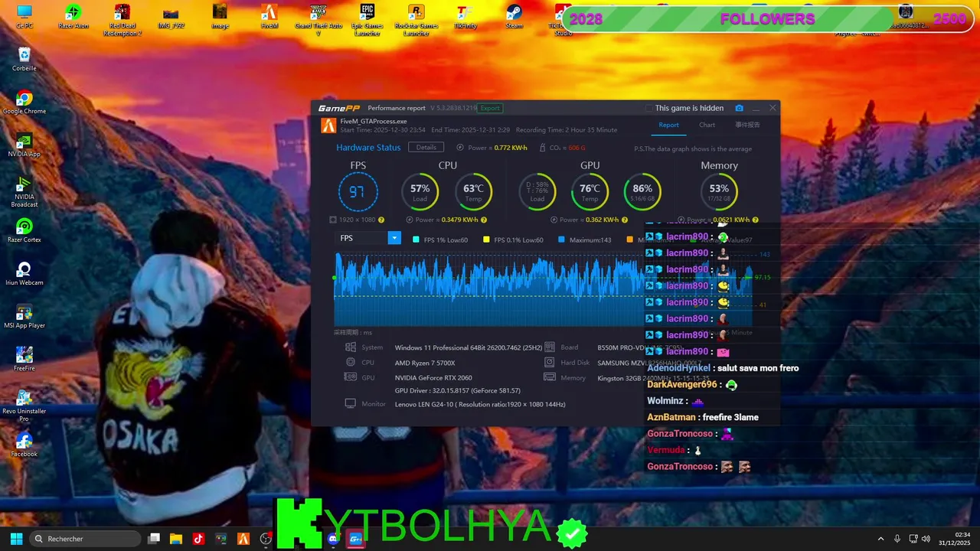The height and width of the screenshot is (551, 980).
Task: Open the Grand Theft Auto V shortcut
Action: coord(318,20)
